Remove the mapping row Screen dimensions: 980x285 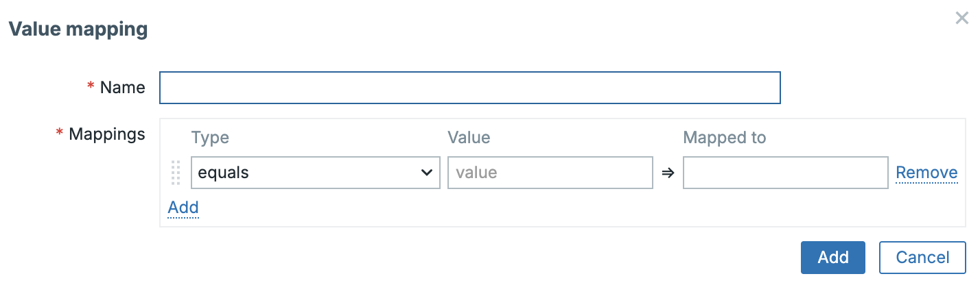926,173
